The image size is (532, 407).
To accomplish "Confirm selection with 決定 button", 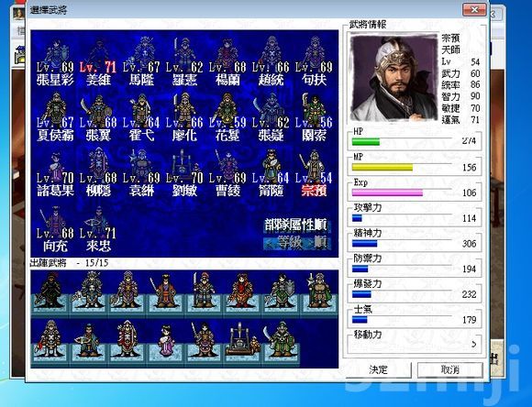I will click(x=378, y=369).
